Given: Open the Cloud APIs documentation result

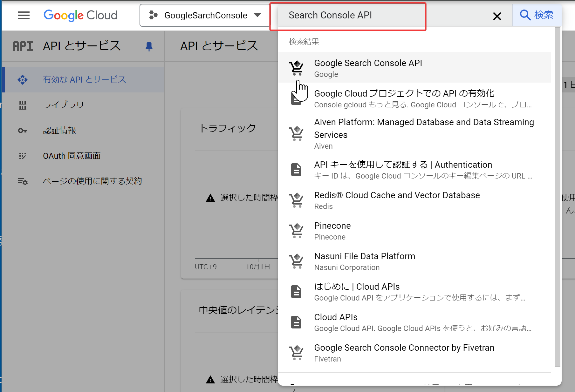Looking at the screenshot, I should coord(414,322).
